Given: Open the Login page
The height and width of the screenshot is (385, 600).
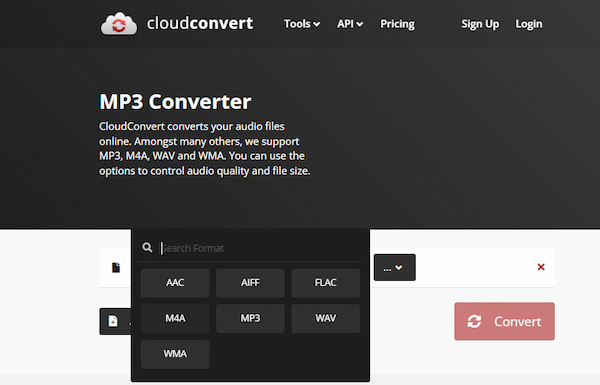Looking at the screenshot, I should pyautogui.click(x=528, y=24).
